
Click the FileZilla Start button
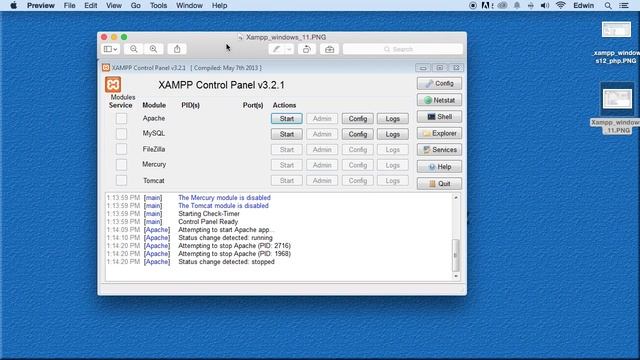click(x=287, y=150)
